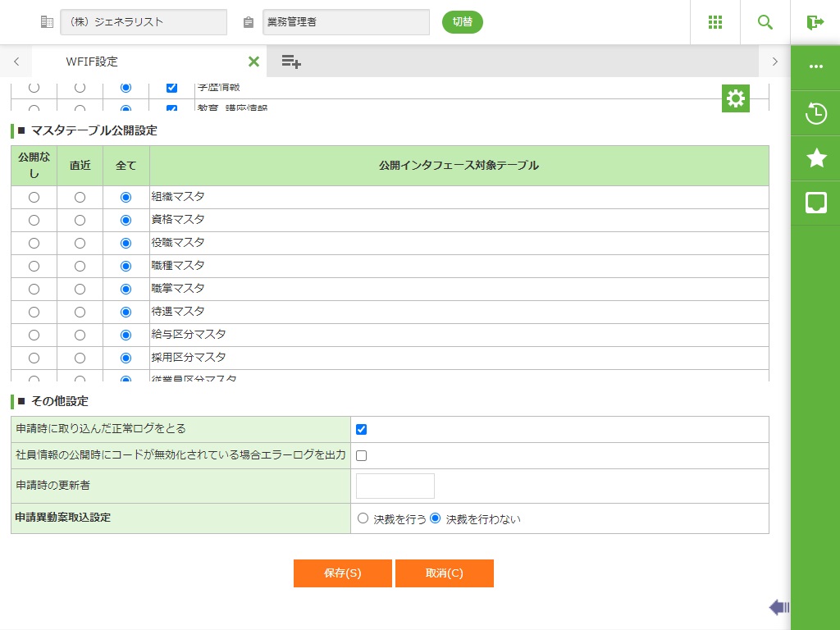Close the WFIF設定 tab
This screenshot has width=840, height=630.
coord(253,62)
